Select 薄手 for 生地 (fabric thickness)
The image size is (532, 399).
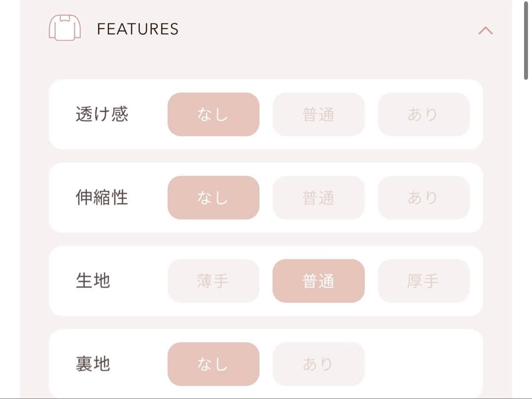pos(213,281)
